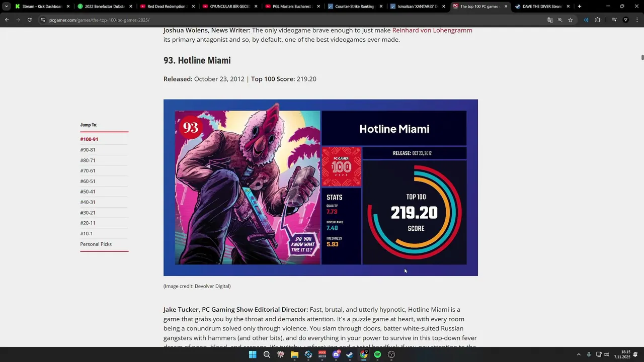Image resolution: width=644 pixels, height=362 pixels.
Task: Close the Stream - Kick Dashboard tab
Action: [x=68, y=7]
